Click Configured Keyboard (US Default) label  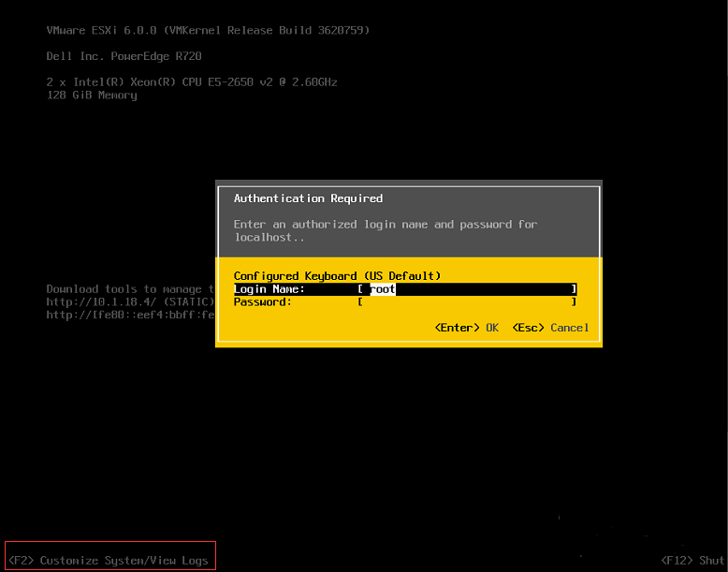(337, 276)
